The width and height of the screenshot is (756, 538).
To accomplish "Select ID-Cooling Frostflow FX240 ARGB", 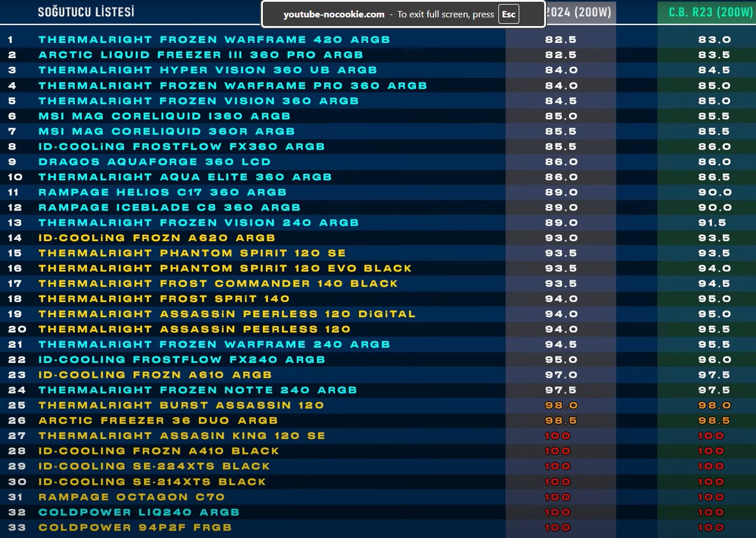I will [182, 359].
